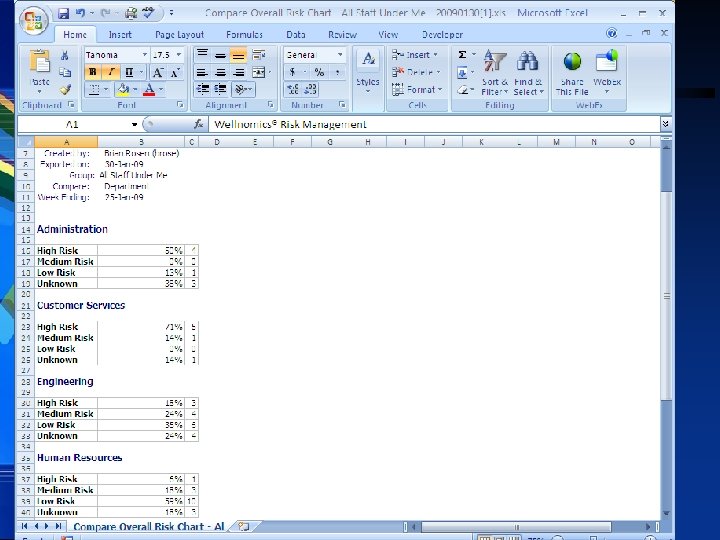Open the Office Button menu

[x=34, y=20]
